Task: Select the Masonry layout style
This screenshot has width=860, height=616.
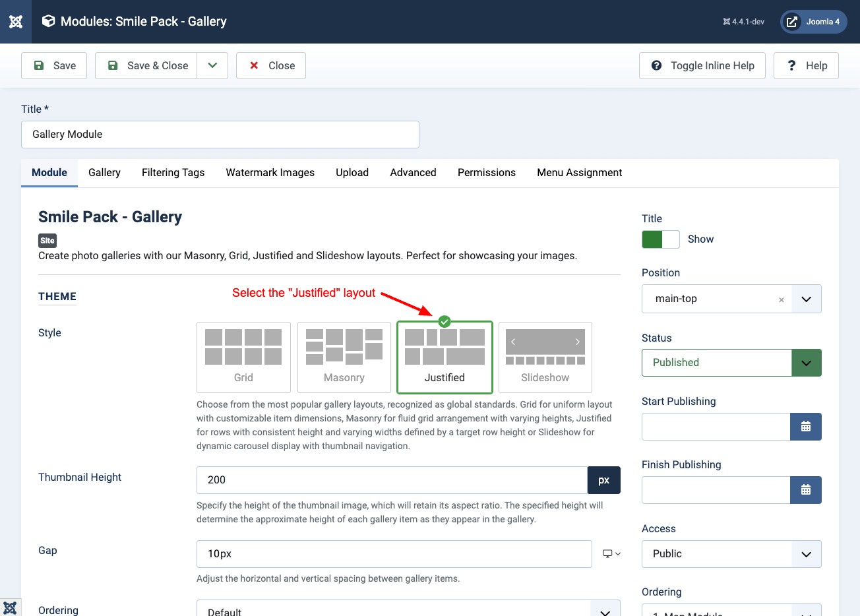Action: (x=344, y=357)
